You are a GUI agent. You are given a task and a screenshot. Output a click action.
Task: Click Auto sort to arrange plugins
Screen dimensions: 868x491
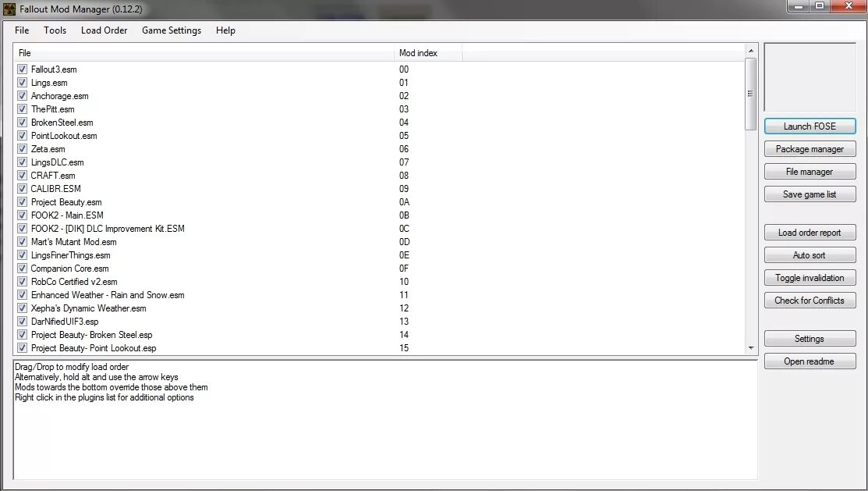[x=810, y=254]
